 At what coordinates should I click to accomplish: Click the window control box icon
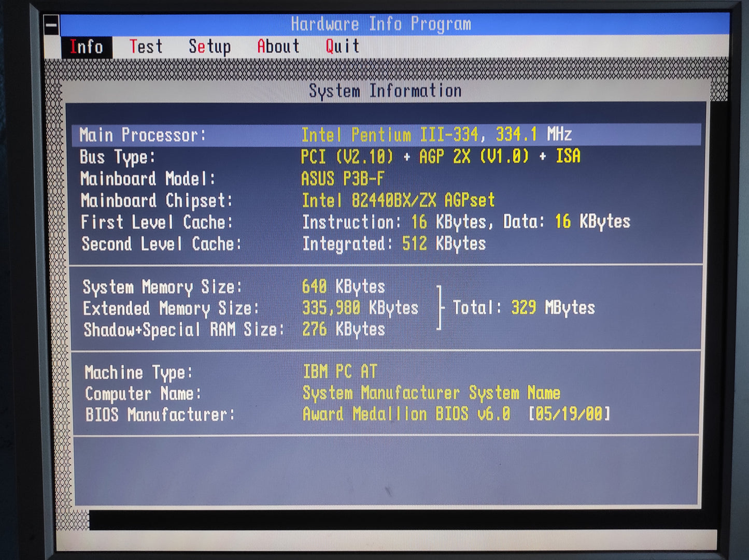[x=51, y=24]
